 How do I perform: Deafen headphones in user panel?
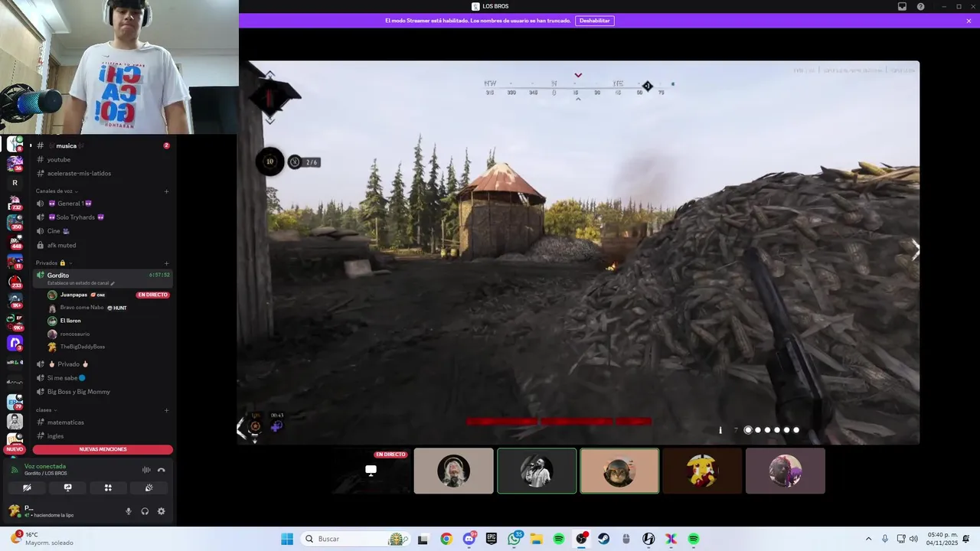pos(145,511)
